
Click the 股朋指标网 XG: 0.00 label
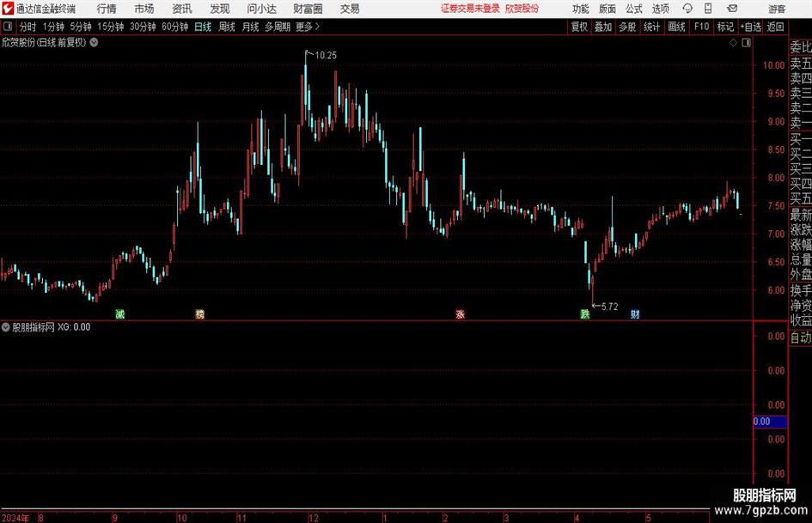pyautogui.click(x=52, y=327)
